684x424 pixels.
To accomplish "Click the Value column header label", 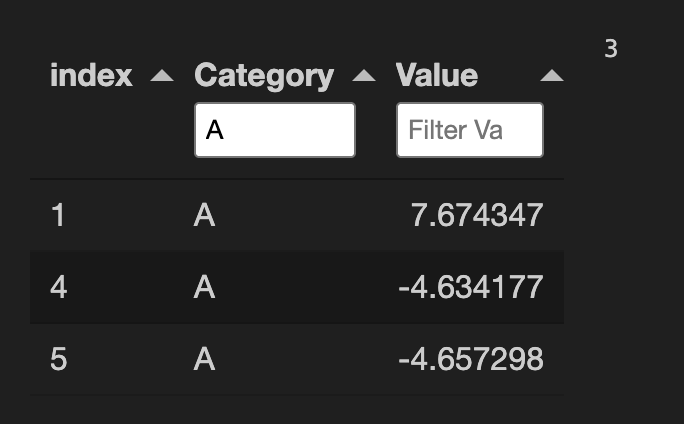I will coord(437,75).
